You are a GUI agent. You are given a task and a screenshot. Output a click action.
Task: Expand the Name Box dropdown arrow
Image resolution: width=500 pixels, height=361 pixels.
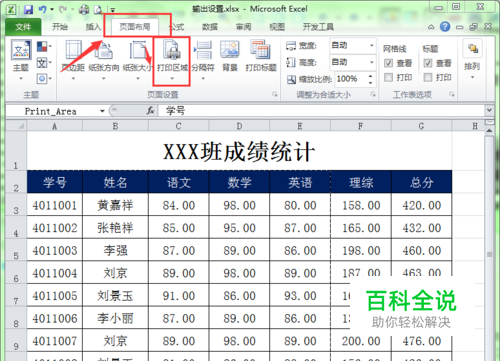[102, 111]
